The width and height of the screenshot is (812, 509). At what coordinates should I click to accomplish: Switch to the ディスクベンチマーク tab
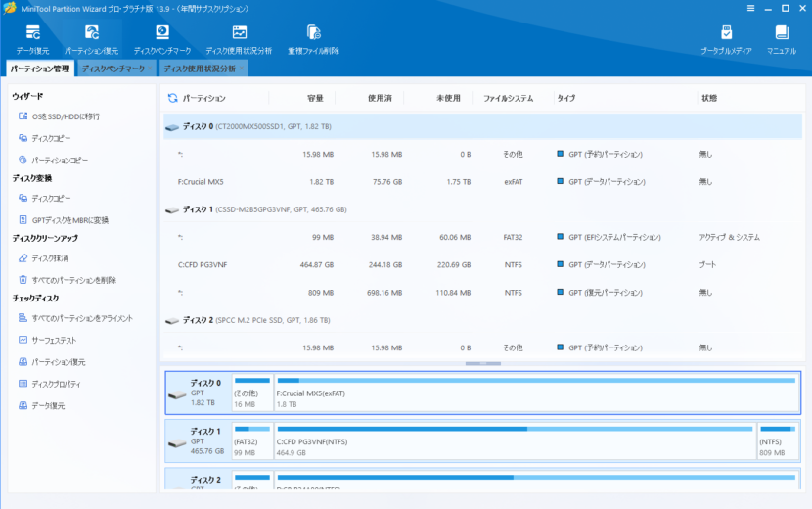[x=113, y=69]
